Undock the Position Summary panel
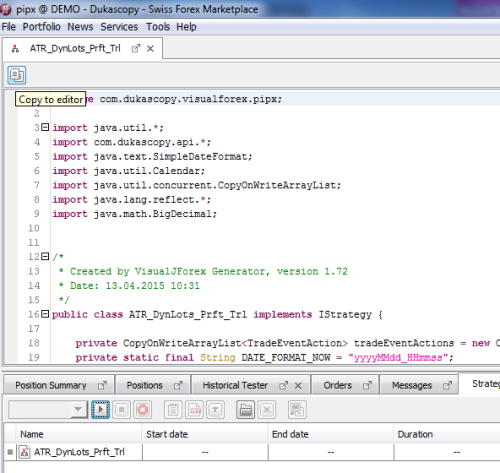The image size is (500, 473). click(x=102, y=385)
